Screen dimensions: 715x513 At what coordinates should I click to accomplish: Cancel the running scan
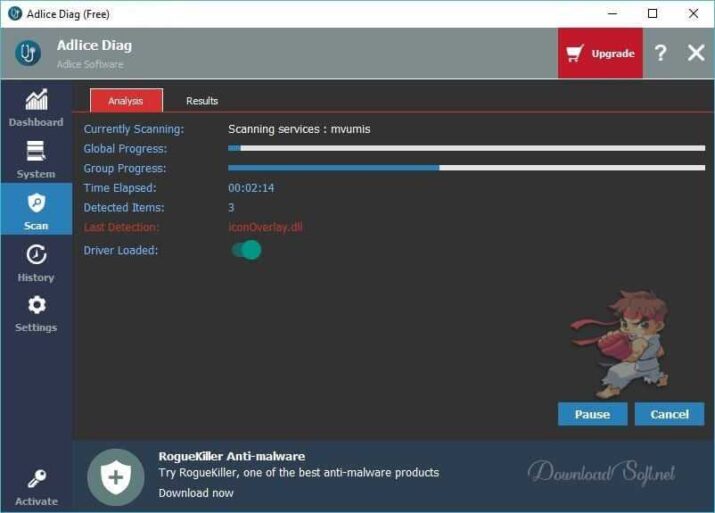tap(669, 414)
